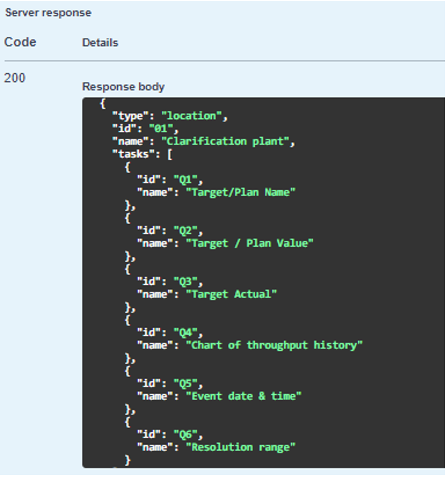Click the "Resolution range" name value

pos(240,447)
